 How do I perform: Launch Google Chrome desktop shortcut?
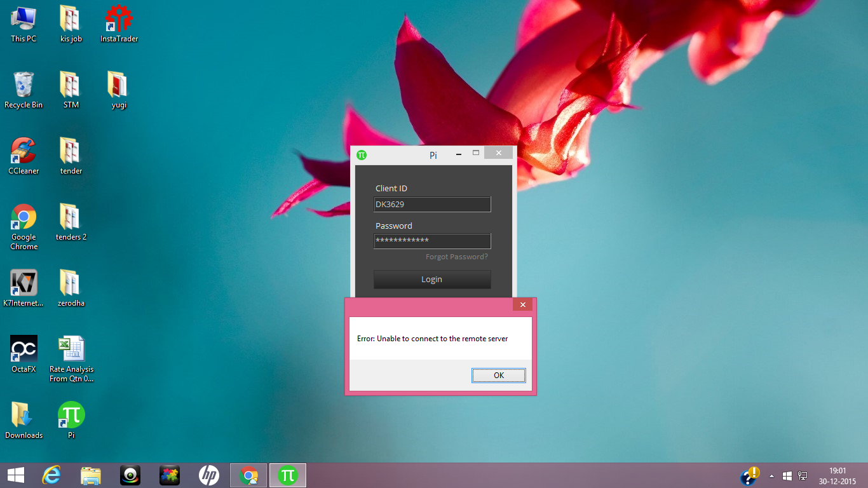(24, 227)
